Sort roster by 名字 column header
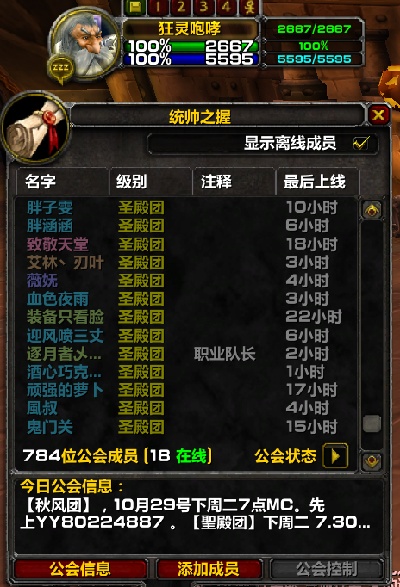This screenshot has height=587, width=400. (62, 182)
